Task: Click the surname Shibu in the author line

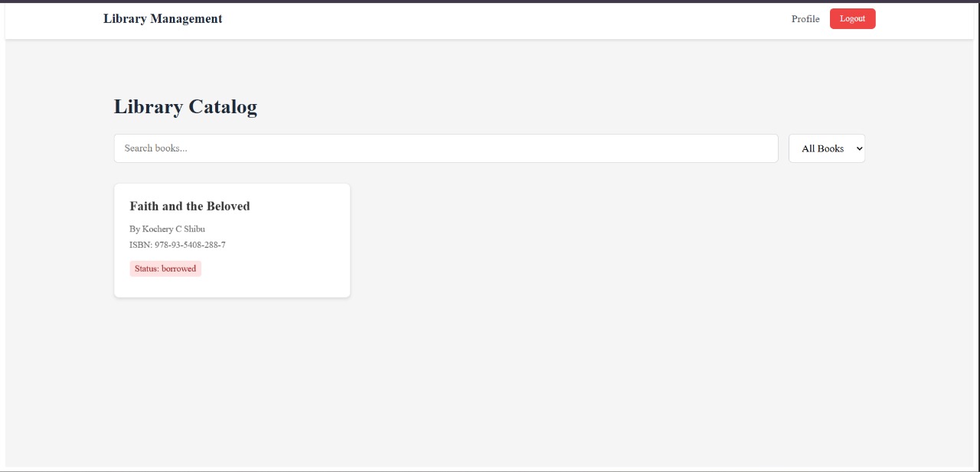Action: click(x=194, y=229)
